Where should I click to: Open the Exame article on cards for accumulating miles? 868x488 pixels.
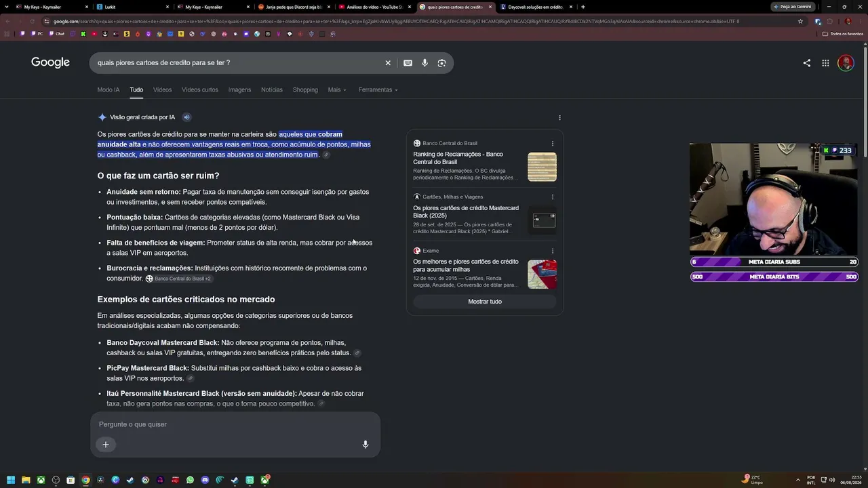[466, 265]
